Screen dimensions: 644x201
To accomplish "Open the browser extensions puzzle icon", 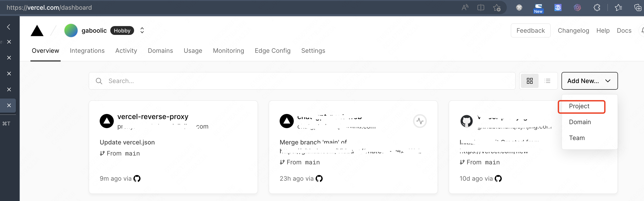I will tap(597, 8).
